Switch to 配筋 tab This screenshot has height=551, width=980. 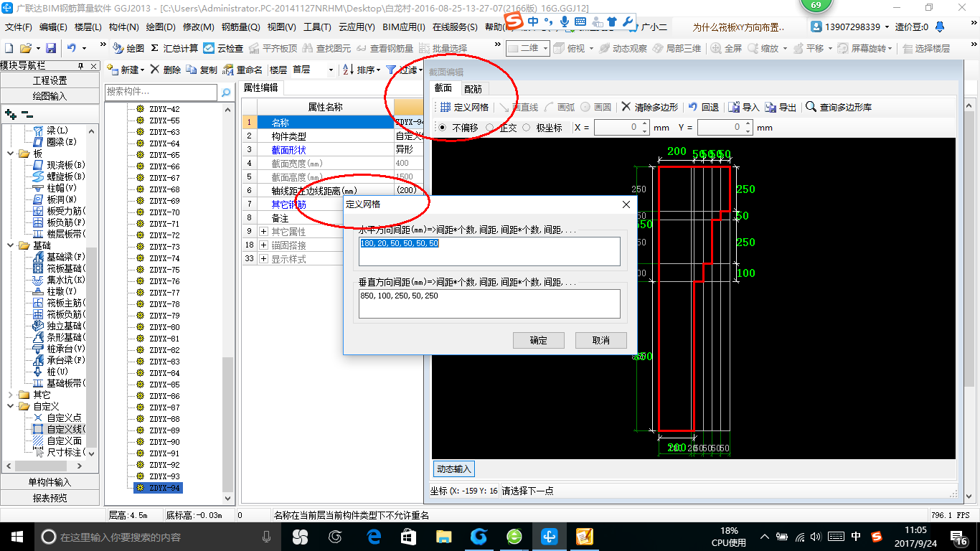pos(473,88)
